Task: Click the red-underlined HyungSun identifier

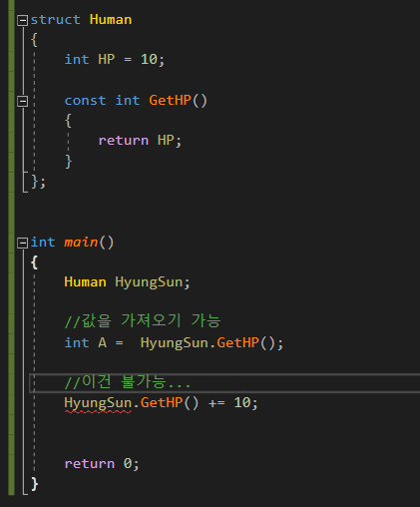Action: [98, 403]
